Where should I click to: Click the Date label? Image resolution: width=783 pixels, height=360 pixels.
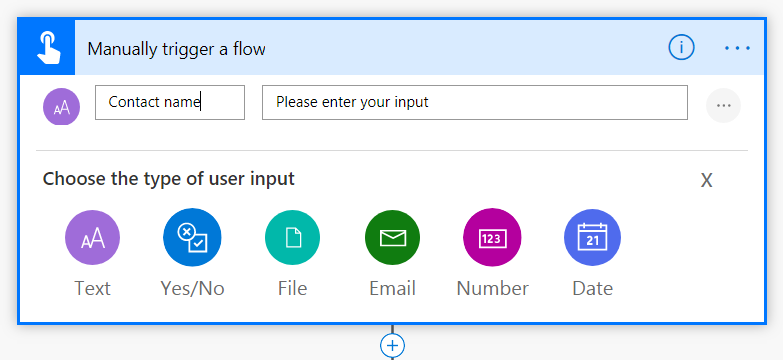pos(593,288)
